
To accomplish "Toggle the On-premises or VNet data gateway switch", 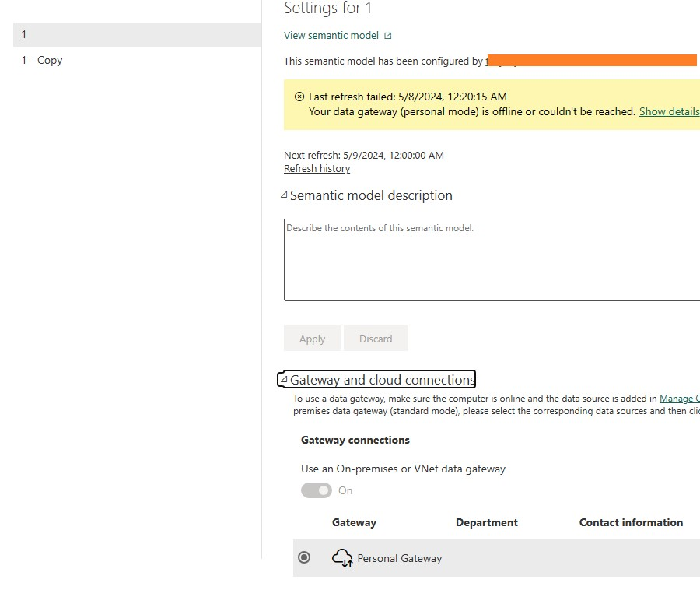I will point(317,490).
